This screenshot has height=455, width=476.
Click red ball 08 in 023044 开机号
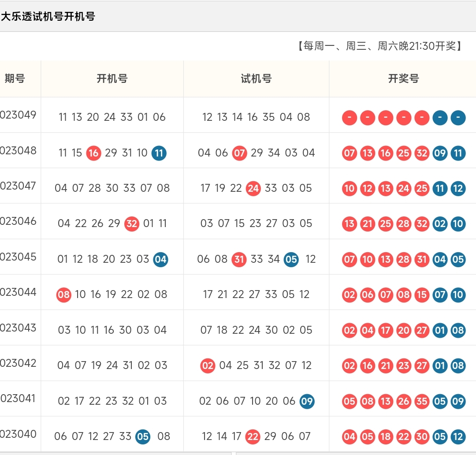(x=64, y=295)
